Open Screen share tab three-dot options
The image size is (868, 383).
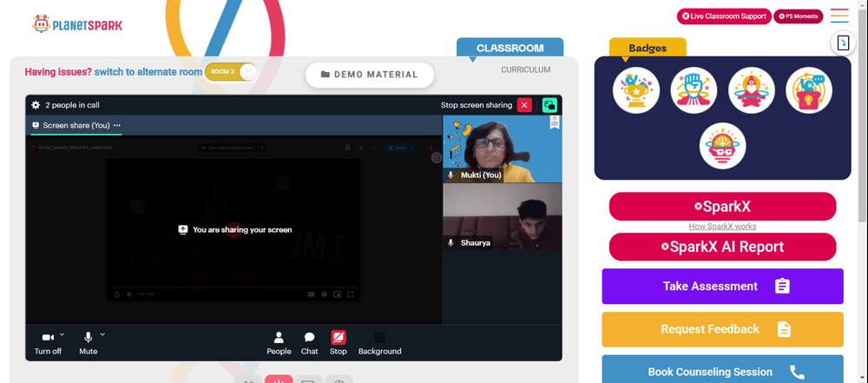pyautogui.click(x=117, y=125)
